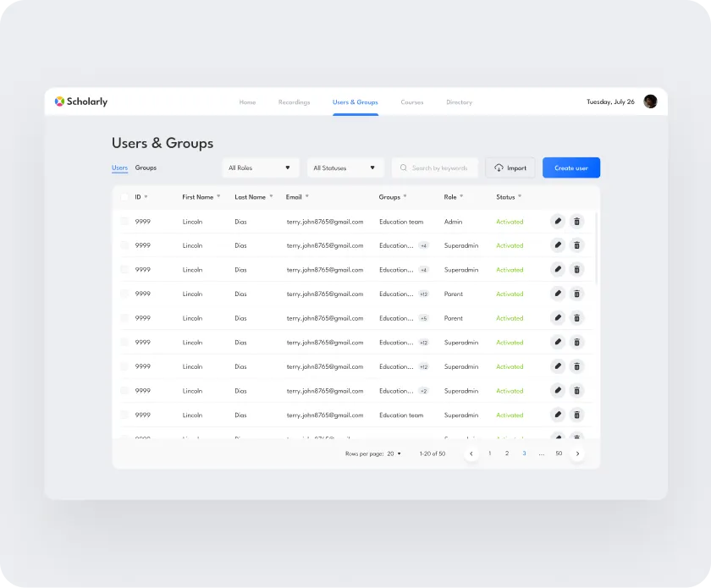Click the Create user button
Screen dimensions: 711x588
point(570,168)
